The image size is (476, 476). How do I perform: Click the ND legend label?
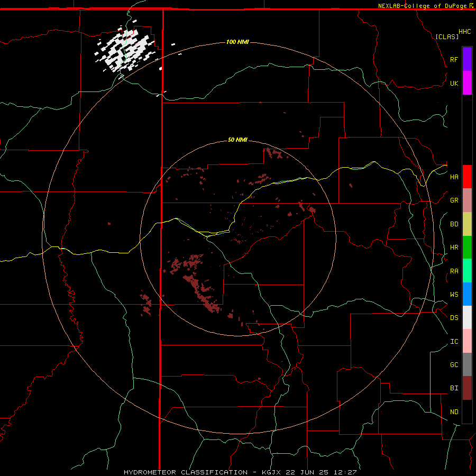click(x=454, y=412)
